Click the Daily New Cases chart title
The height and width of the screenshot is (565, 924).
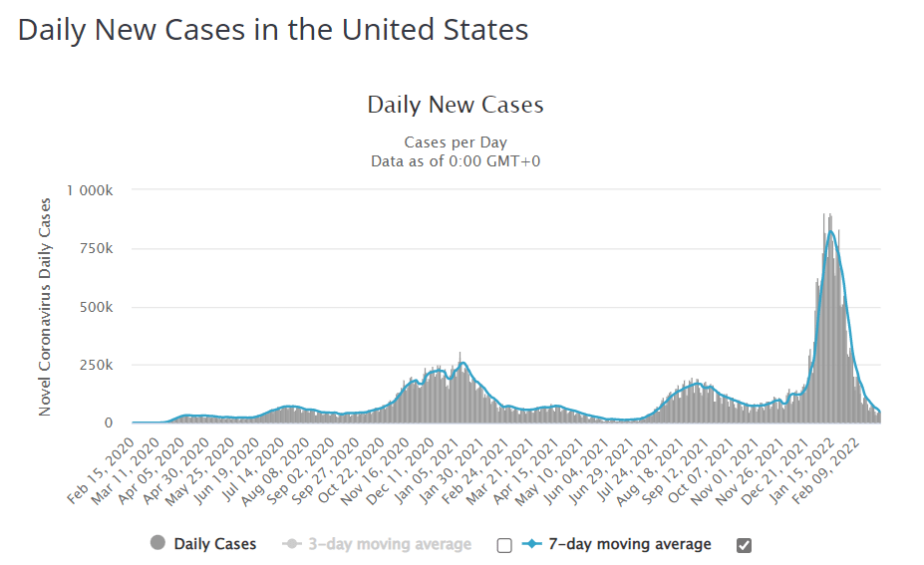click(456, 105)
